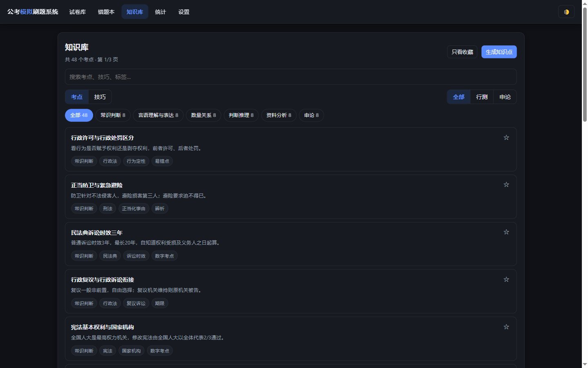This screenshot has width=588, height=368.
Task: Open the 试卷库 nav item
Action: point(78,12)
